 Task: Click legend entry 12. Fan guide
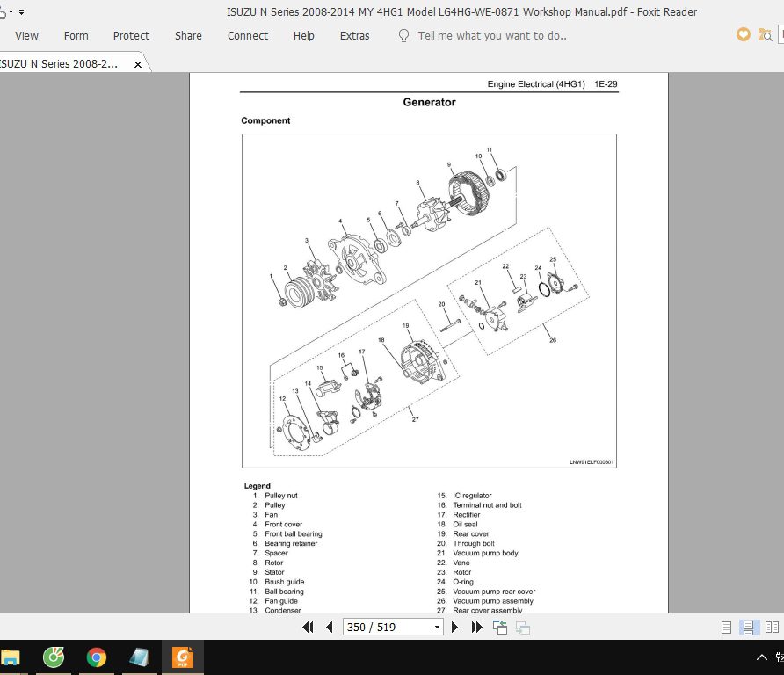[273, 600]
